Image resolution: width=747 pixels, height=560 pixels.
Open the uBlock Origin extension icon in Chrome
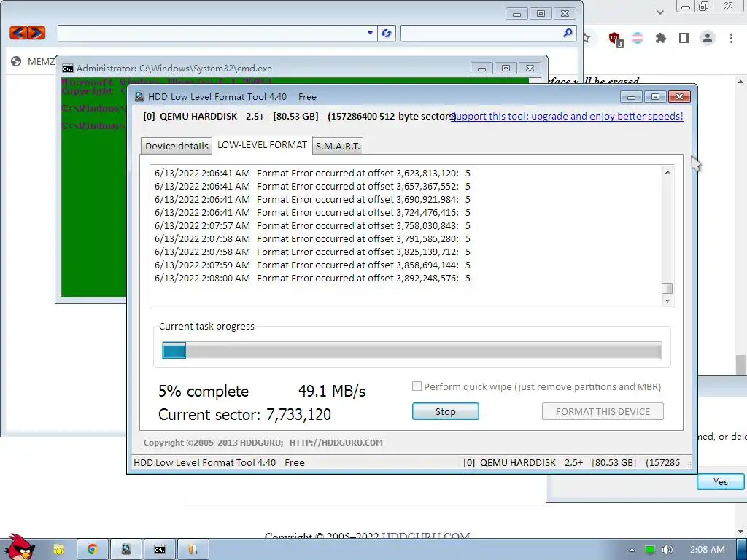click(615, 39)
